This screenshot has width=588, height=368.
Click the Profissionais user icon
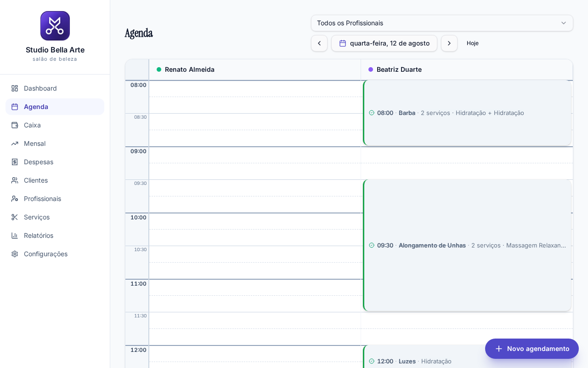pos(15,199)
